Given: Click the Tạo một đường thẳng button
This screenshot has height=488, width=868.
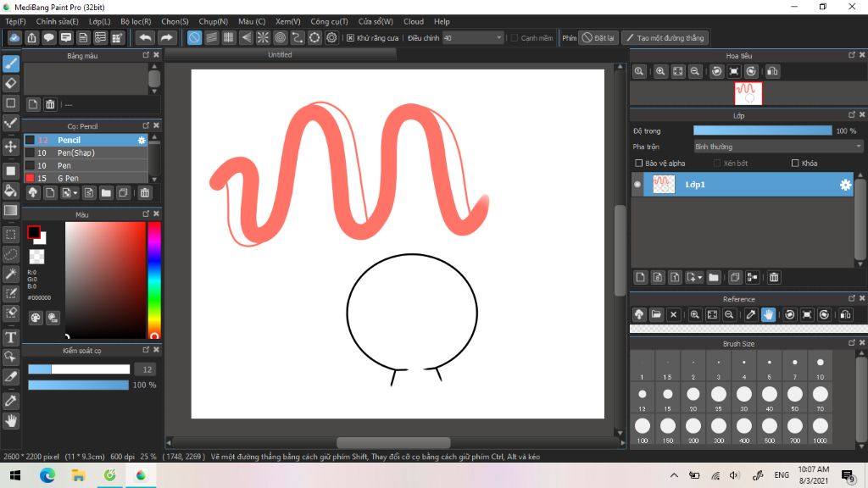Looking at the screenshot, I should coord(665,38).
